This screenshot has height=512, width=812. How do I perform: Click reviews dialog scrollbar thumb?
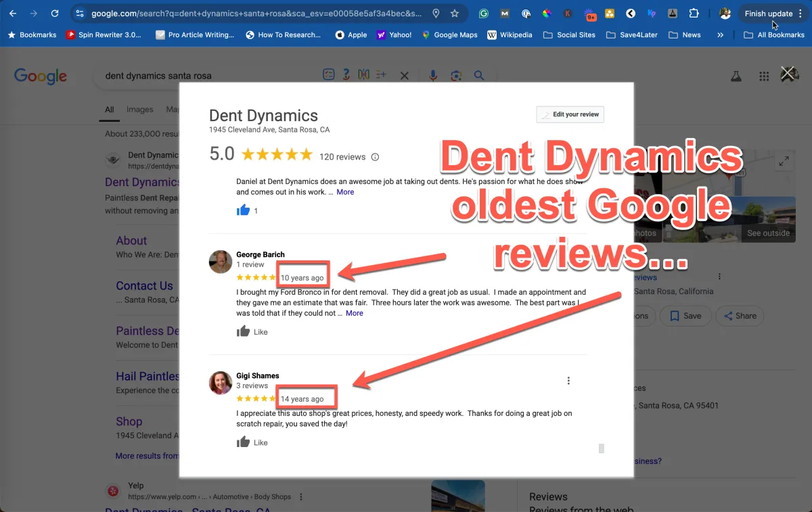(x=602, y=448)
